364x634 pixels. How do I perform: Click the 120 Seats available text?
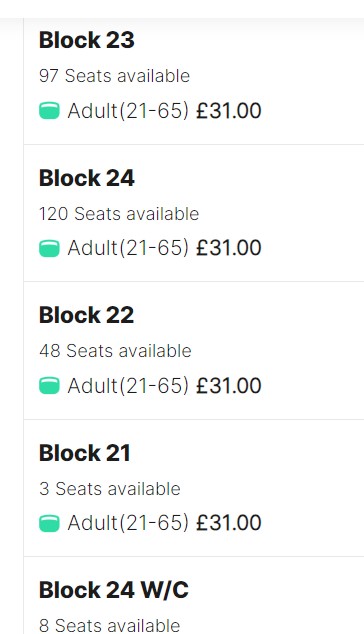pos(119,213)
